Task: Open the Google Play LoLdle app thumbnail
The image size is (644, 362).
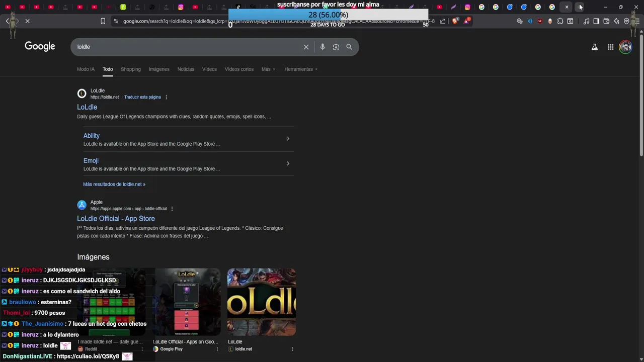Action: point(187,302)
